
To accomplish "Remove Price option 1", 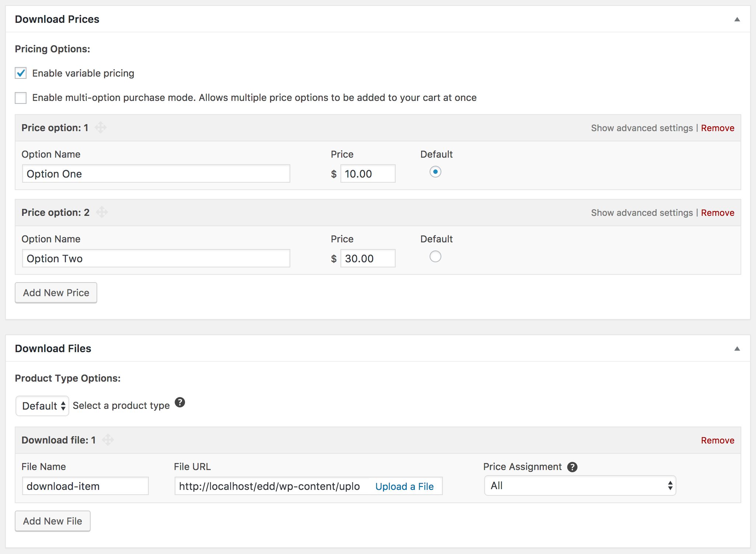I will [x=718, y=128].
